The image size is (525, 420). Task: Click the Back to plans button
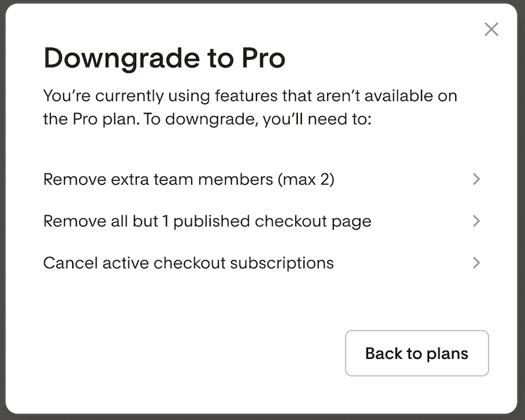pos(417,353)
